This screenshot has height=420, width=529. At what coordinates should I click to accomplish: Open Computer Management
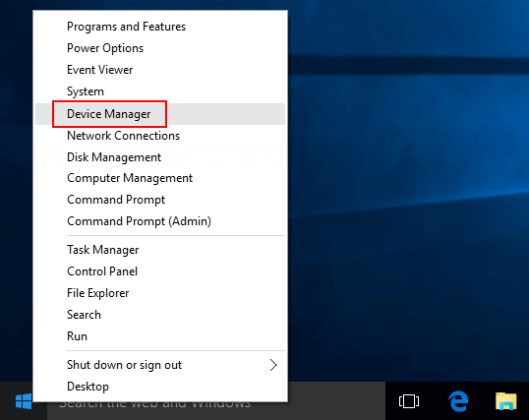(160, 178)
